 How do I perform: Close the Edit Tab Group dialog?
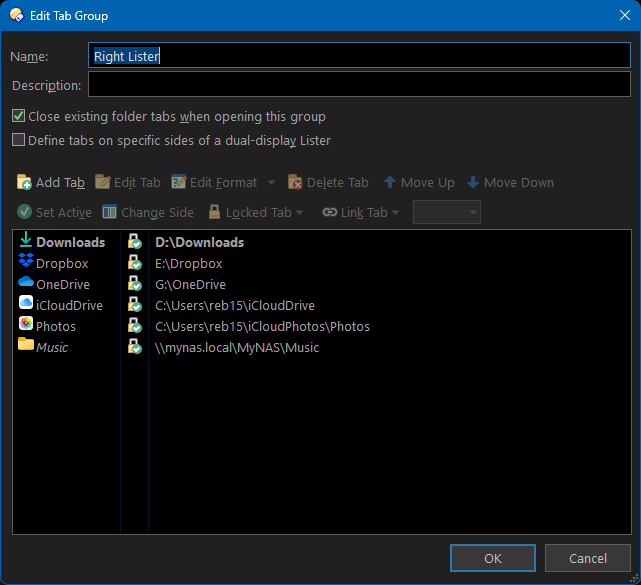point(625,15)
